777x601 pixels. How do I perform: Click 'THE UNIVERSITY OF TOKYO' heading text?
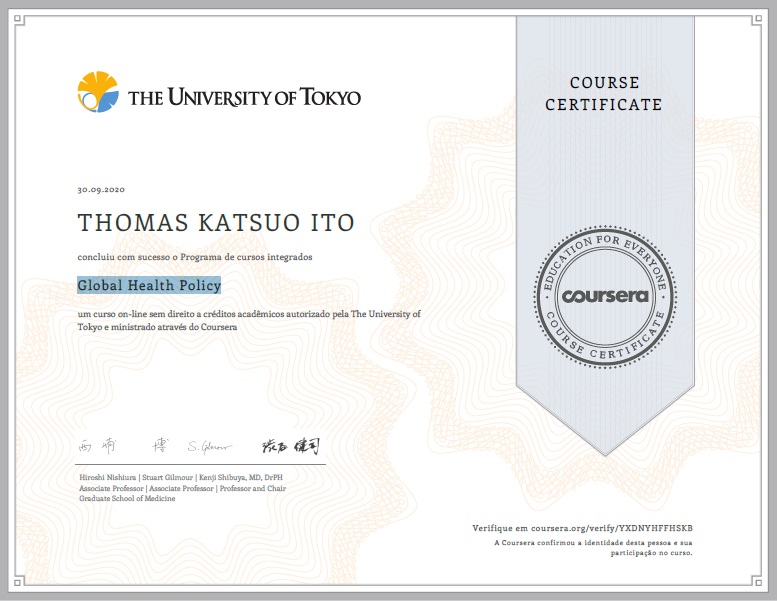click(244, 97)
